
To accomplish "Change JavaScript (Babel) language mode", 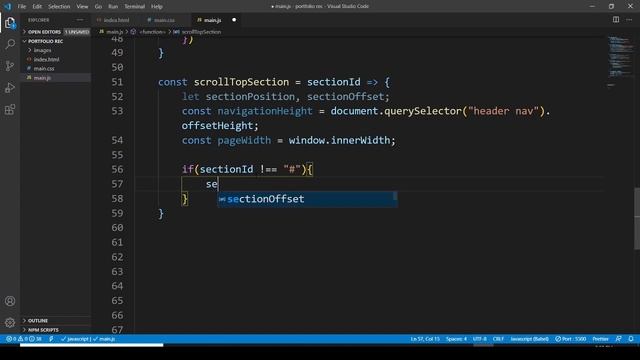I will (529, 339).
